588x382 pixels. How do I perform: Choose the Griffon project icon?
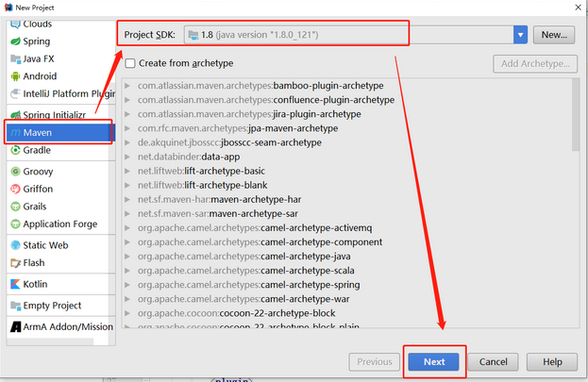click(15, 189)
